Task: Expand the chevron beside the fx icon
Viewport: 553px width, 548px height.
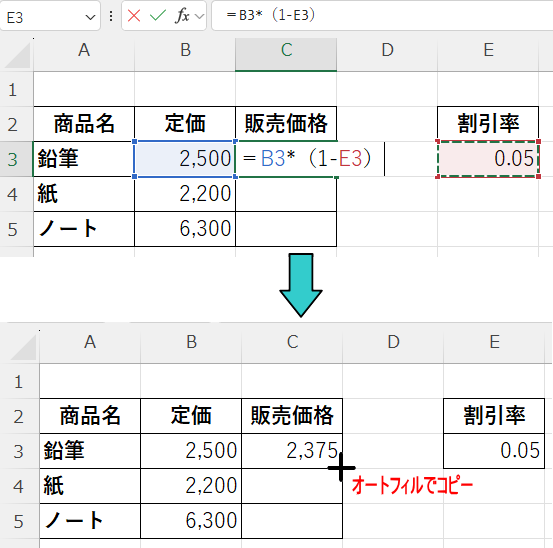Action: click(199, 16)
